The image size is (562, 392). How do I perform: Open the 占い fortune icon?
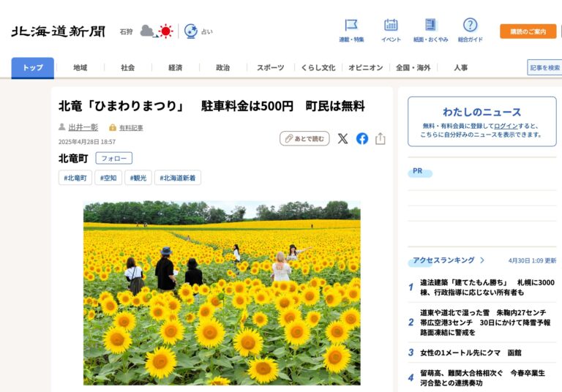click(x=191, y=31)
